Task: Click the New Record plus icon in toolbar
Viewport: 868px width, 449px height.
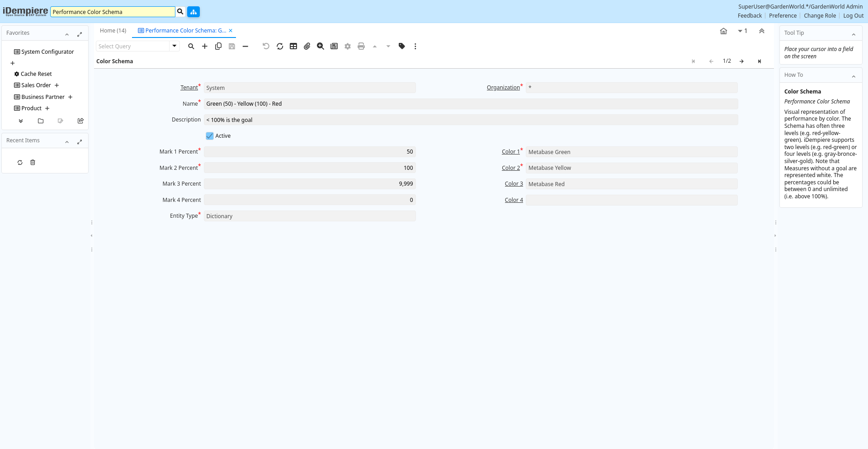Action: [x=205, y=46]
